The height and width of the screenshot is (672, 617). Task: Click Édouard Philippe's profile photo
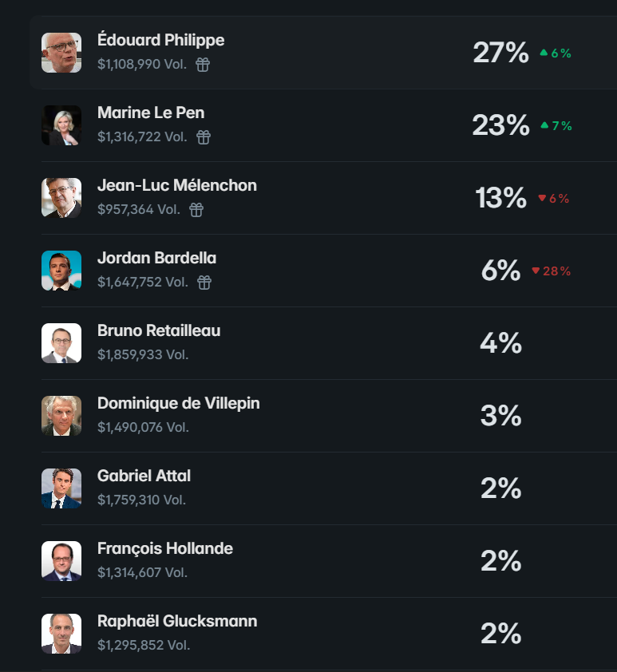[x=61, y=53]
